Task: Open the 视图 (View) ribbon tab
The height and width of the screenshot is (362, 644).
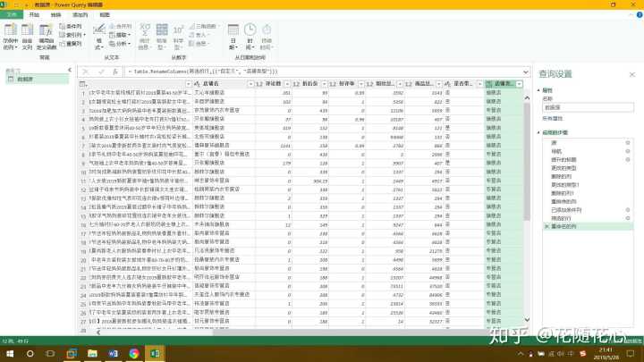Action: tap(106, 15)
